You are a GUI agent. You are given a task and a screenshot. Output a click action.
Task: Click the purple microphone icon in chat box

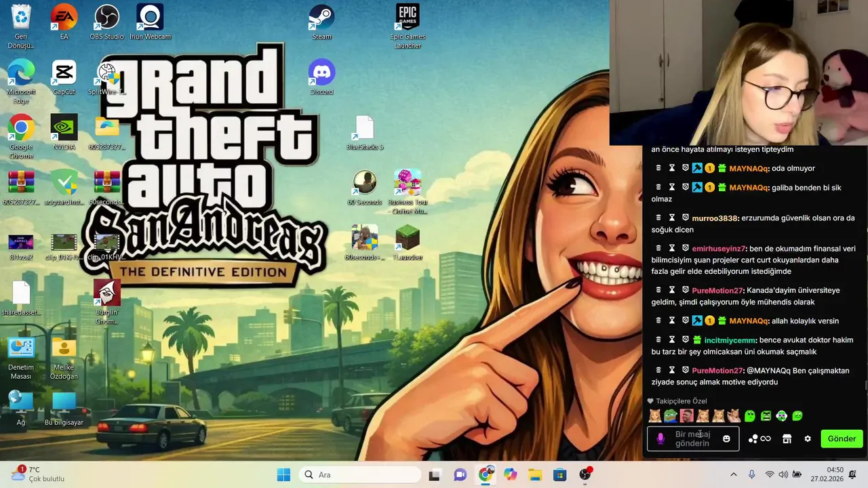[x=660, y=439]
